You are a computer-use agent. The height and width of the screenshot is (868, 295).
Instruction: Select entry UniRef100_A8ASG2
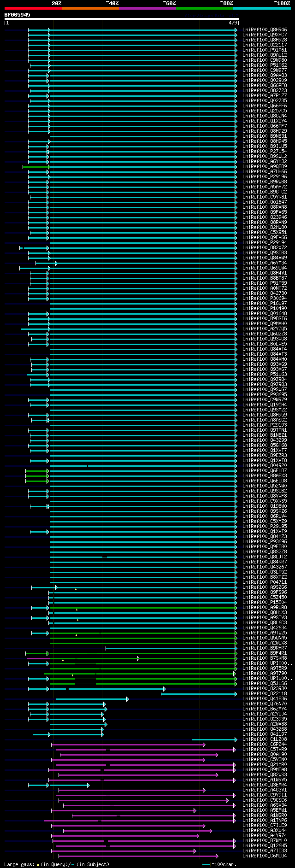(265, 420)
